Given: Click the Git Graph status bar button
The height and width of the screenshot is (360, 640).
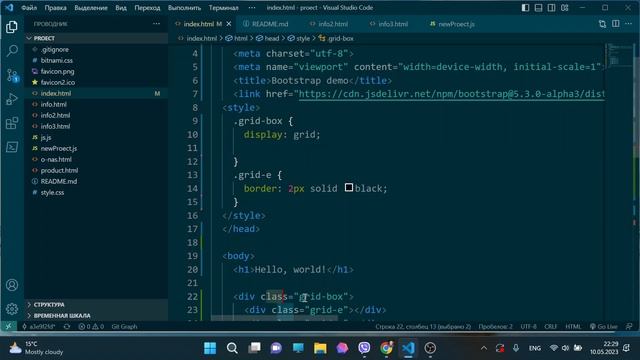Looking at the screenshot, I should coord(124,327).
